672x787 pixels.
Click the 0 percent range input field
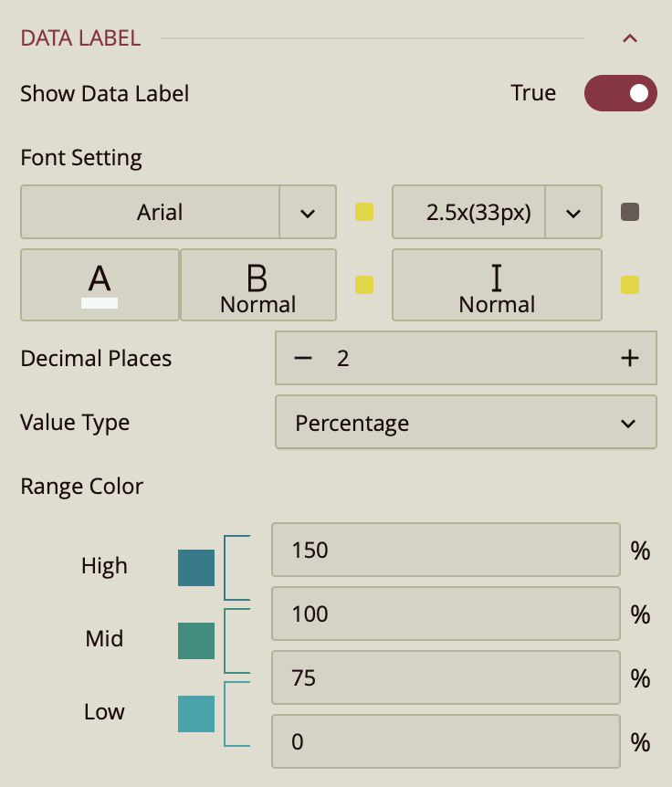446,741
